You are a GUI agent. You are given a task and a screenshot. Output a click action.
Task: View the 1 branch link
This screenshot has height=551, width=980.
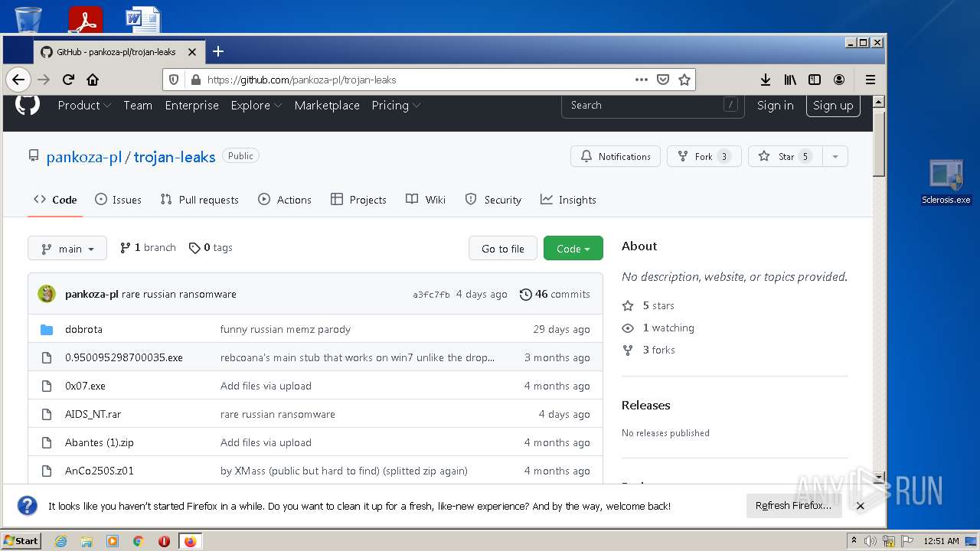point(148,248)
